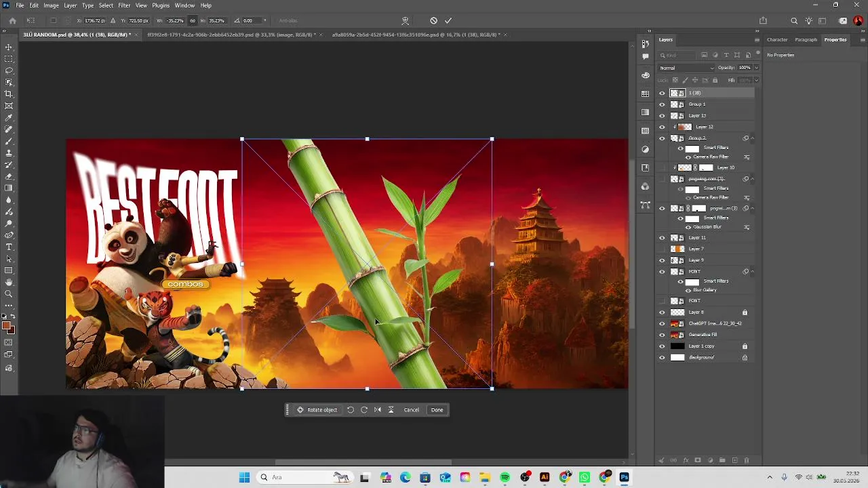
Task: Open the Filter menu
Action: (124, 5)
